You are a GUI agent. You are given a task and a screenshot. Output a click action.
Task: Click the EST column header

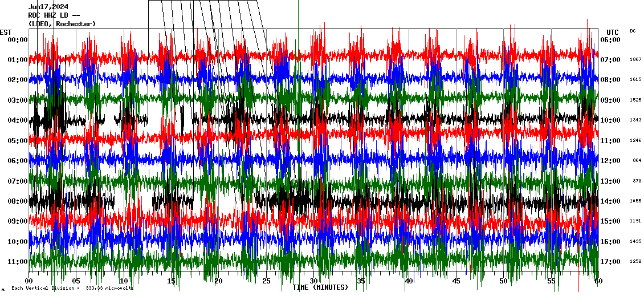[6, 32]
